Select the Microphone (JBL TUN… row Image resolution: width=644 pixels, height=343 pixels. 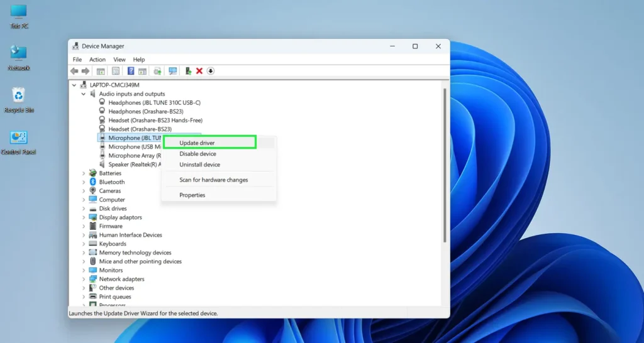[x=131, y=138]
